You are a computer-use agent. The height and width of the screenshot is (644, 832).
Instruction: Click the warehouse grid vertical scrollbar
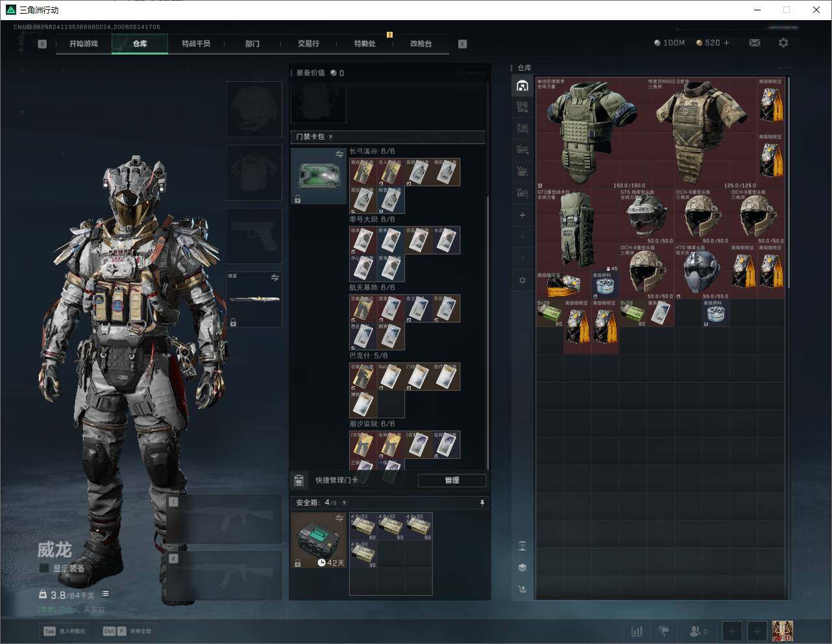point(789,182)
